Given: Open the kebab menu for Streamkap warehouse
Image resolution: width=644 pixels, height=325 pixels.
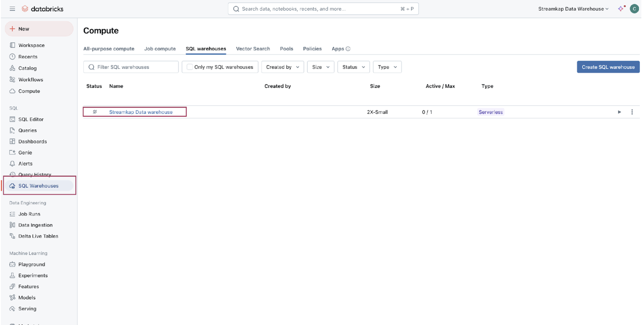Looking at the screenshot, I should (x=632, y=112).
